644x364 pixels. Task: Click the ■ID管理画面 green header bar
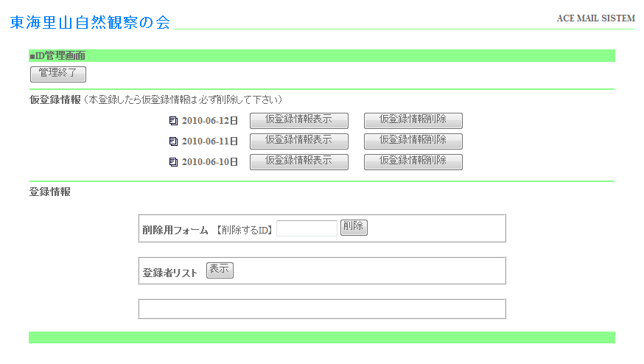point(321,55)
